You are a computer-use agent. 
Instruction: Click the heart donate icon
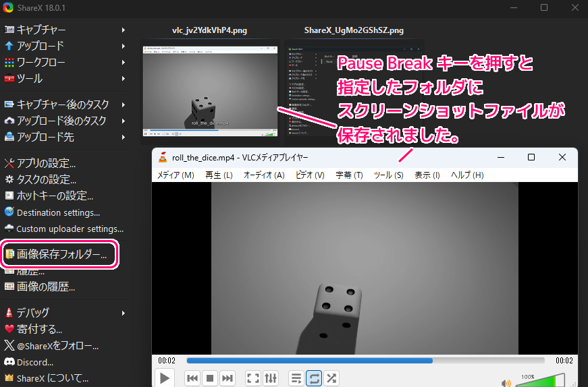click(x=9, y=329)
